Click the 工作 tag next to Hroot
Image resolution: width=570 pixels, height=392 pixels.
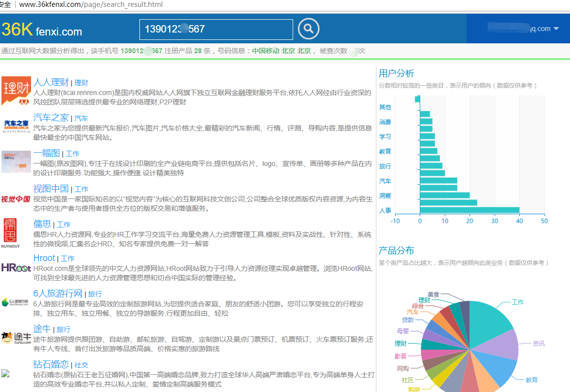point(67,259)
